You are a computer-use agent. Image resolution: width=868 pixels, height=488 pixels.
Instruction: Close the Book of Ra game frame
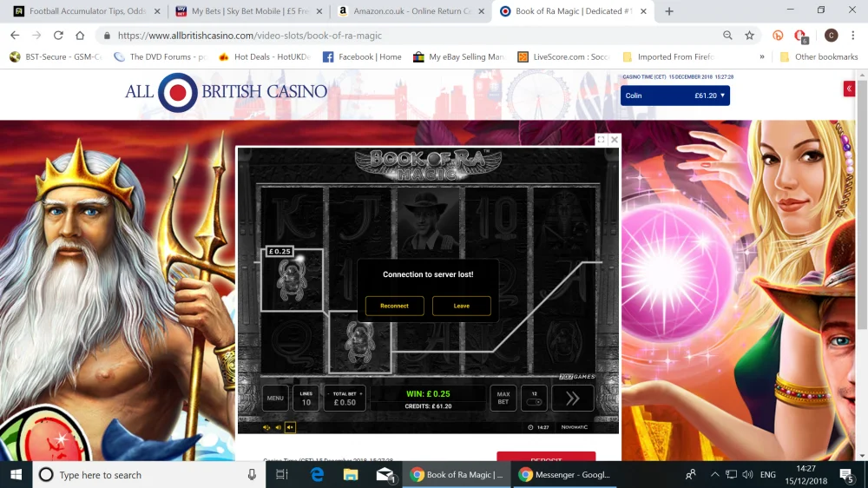[614, 140]
